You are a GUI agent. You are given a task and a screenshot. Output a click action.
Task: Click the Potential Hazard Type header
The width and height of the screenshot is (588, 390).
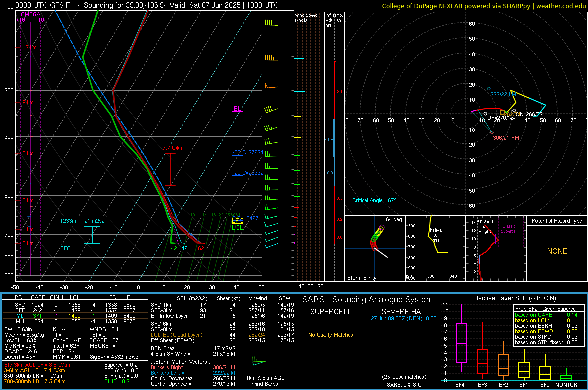click(557, 221)
